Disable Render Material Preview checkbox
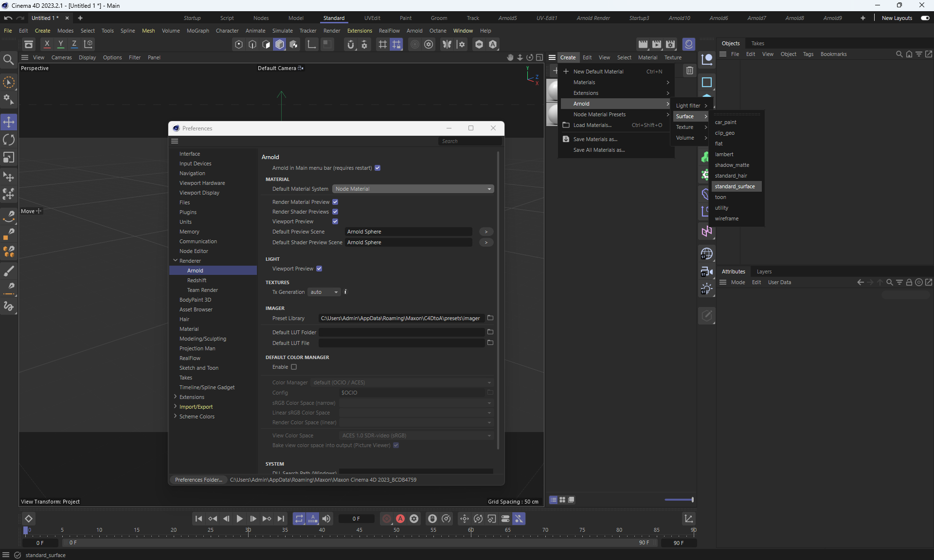This screenshot has height=560, width=934. click(x=335, y=202)
